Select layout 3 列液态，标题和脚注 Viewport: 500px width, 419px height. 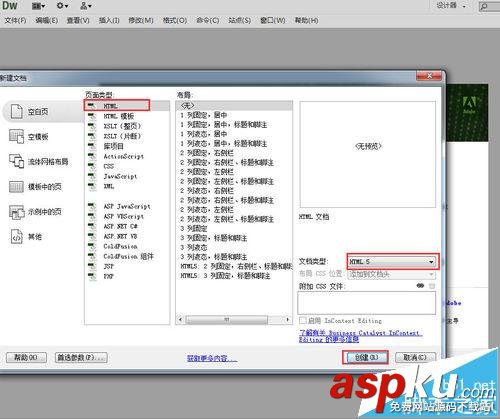213,257
